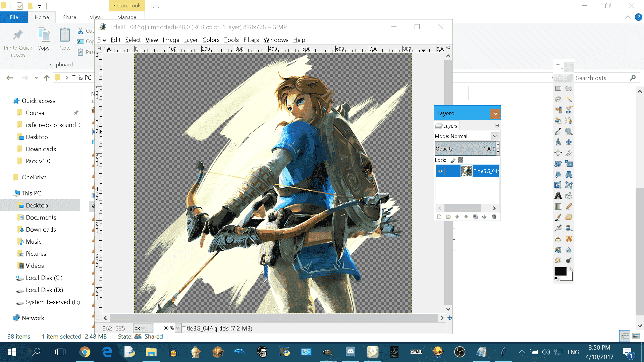Screen dimensions: 644x362
Task: Toggle lock alpha channel checkerboard icon
Action: click(461, 160)
